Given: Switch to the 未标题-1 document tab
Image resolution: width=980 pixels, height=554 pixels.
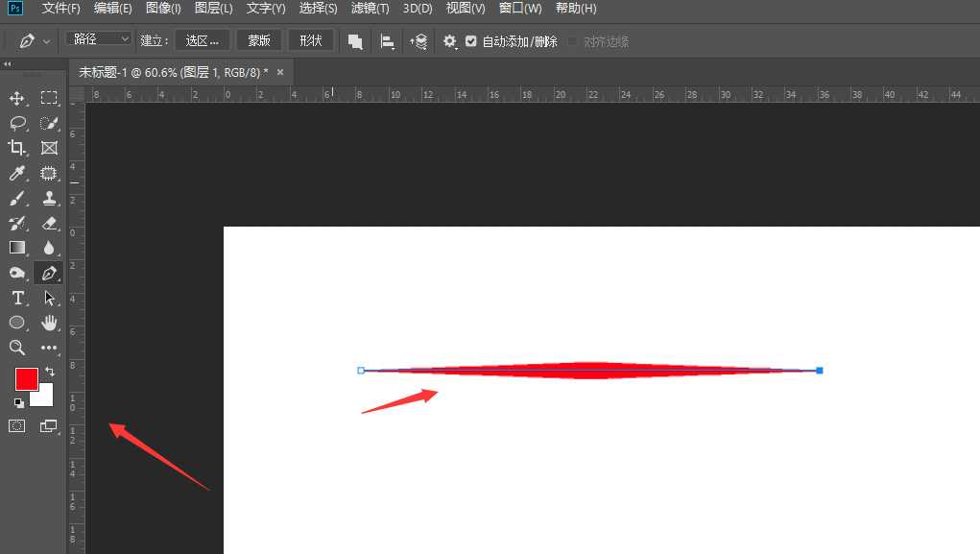Looking at the screenshot, I should click(173, 72).
